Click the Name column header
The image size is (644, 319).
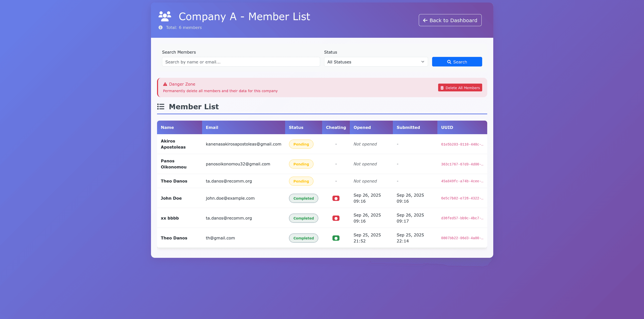167,128
